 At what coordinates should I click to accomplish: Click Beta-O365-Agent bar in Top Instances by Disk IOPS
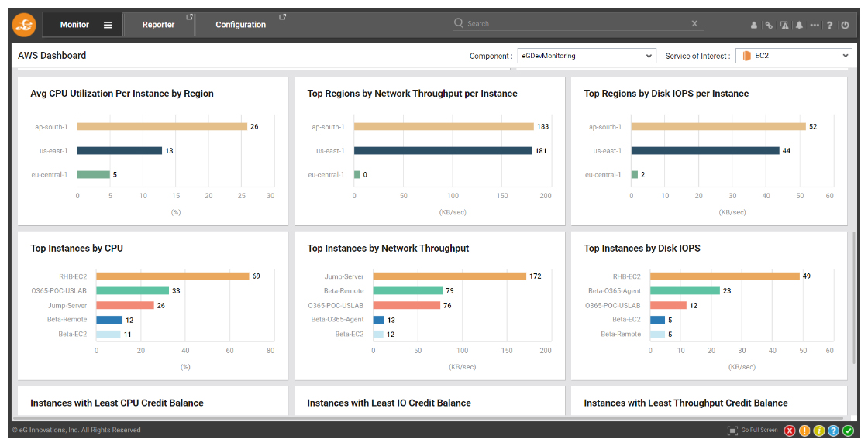685,290
